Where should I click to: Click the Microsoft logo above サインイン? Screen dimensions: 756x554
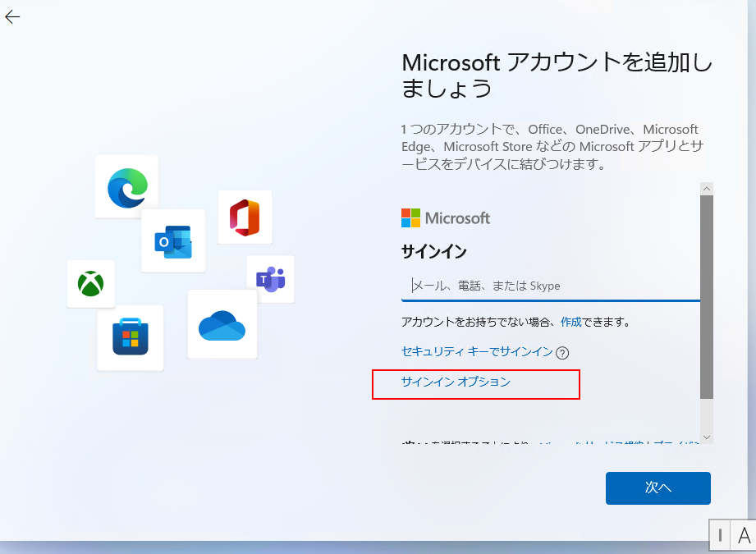click(x=446, y=218)
